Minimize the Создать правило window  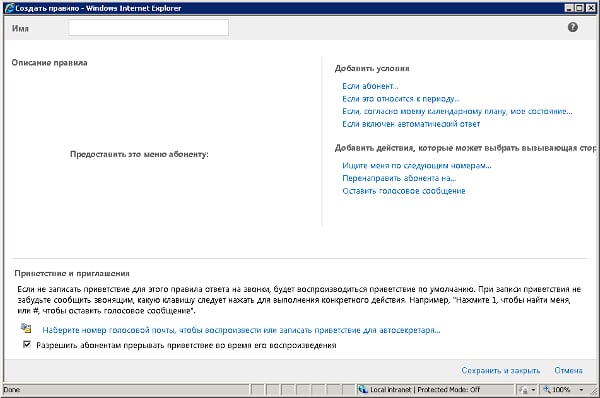coord(569,8)
